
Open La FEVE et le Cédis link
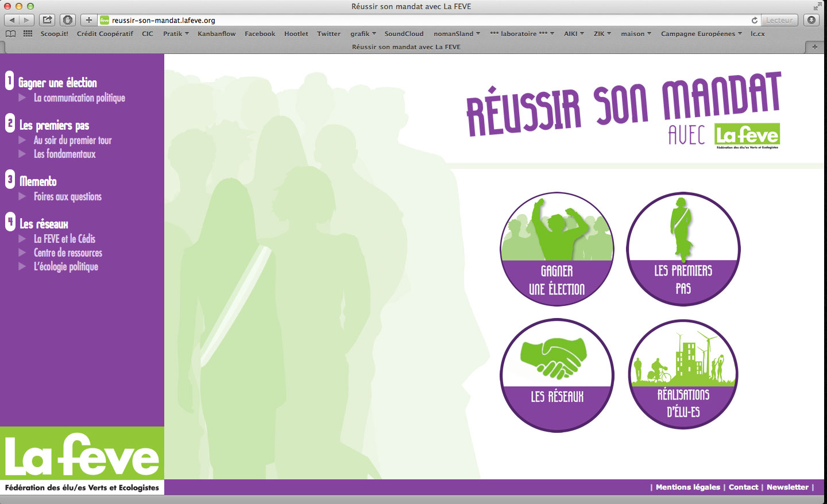click(64, 239)
